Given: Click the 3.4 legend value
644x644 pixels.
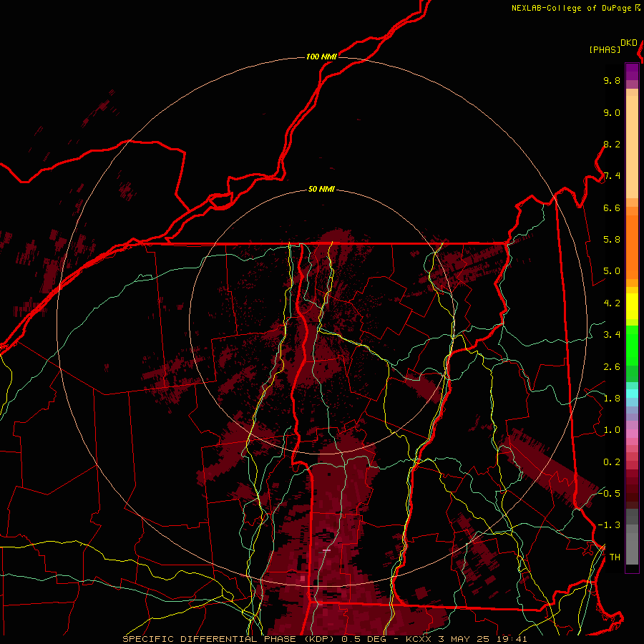Looking at the screenshot, I should click(x=612, y=335).
